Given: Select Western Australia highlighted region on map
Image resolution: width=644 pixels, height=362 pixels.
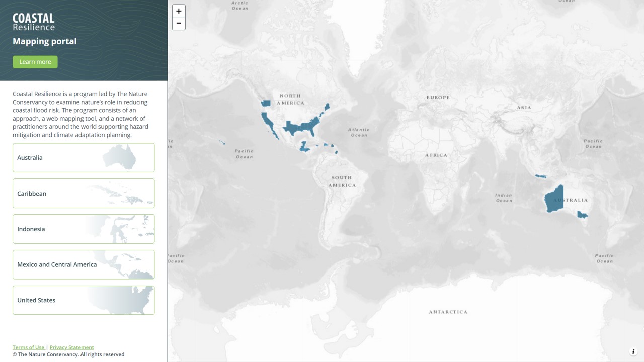Looking at the screenshot, I should tap(554, 199).
